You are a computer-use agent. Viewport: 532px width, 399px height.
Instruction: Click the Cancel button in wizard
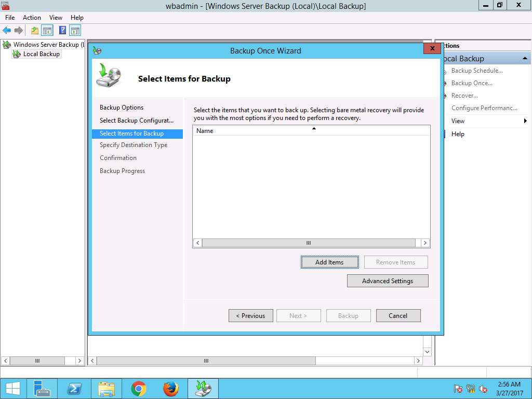[x=398, y=315]
